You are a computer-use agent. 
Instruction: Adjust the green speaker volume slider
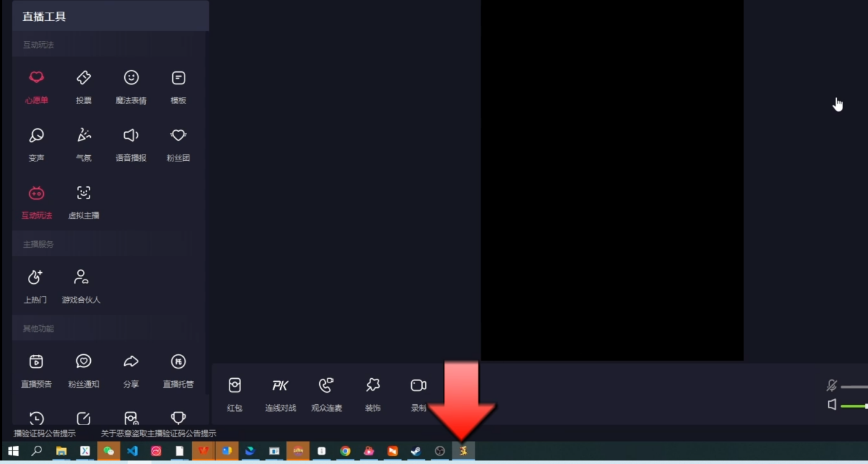[854, 406]
